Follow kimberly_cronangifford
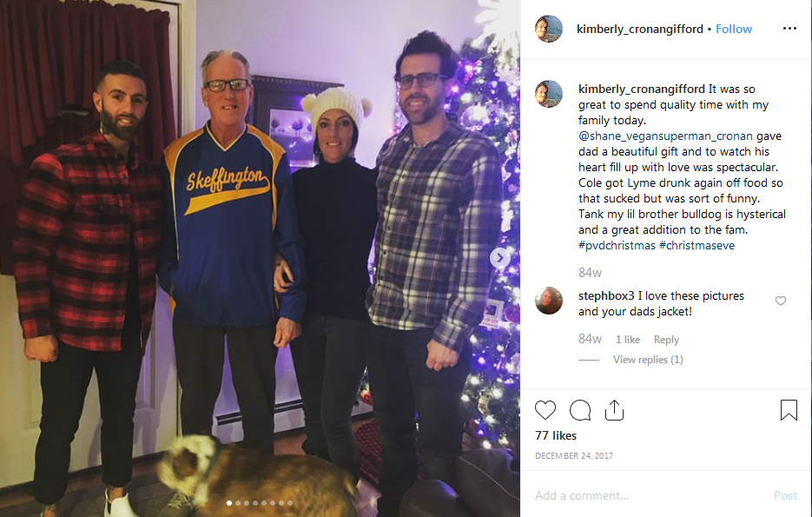The image size is (812, 517). 733,29
